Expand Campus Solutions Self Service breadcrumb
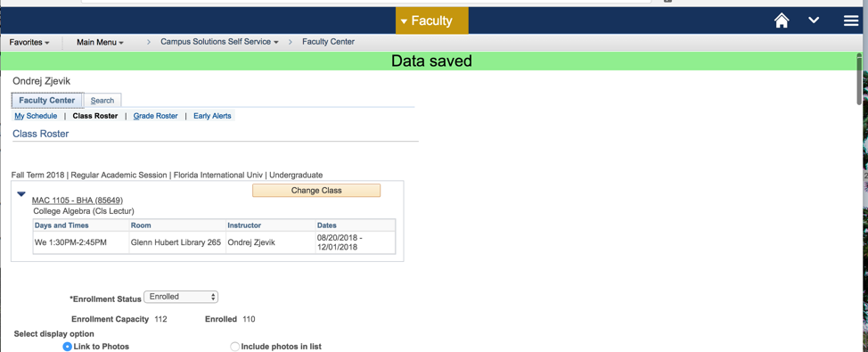This screenshot has height=352, width=868. point(219,42)
